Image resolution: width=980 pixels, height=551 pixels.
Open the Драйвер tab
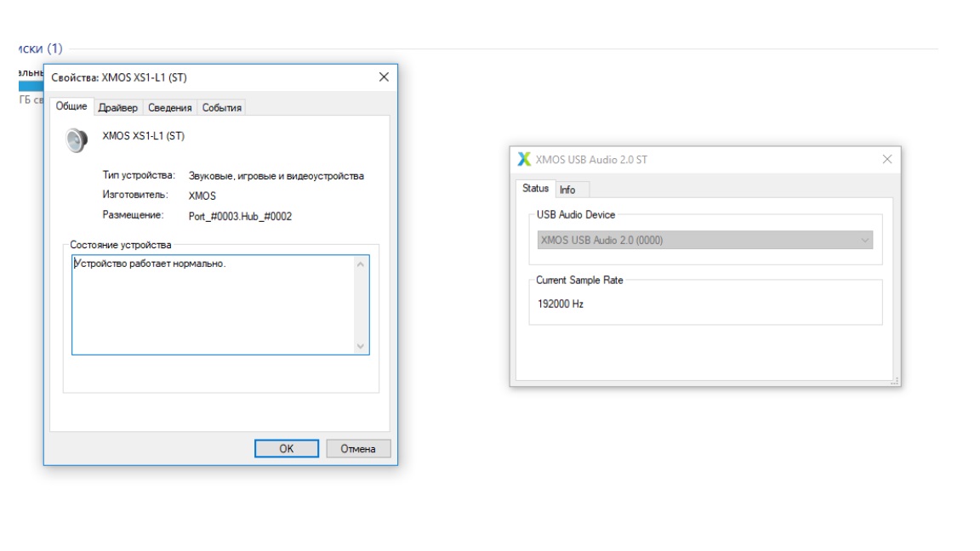pos(117,107)
